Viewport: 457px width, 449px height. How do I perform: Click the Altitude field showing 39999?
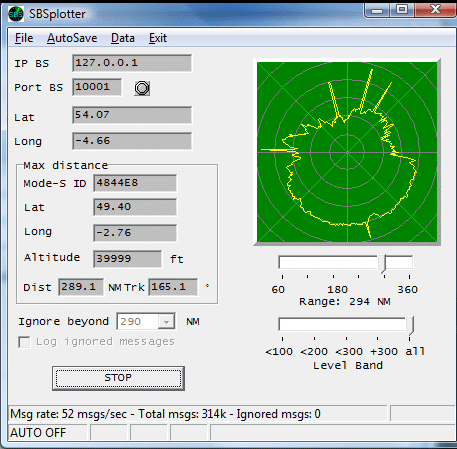pos(128,259)
